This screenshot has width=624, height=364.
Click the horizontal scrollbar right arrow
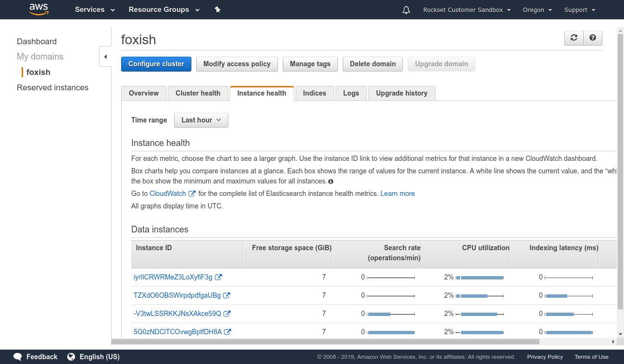tap(613, 342)
